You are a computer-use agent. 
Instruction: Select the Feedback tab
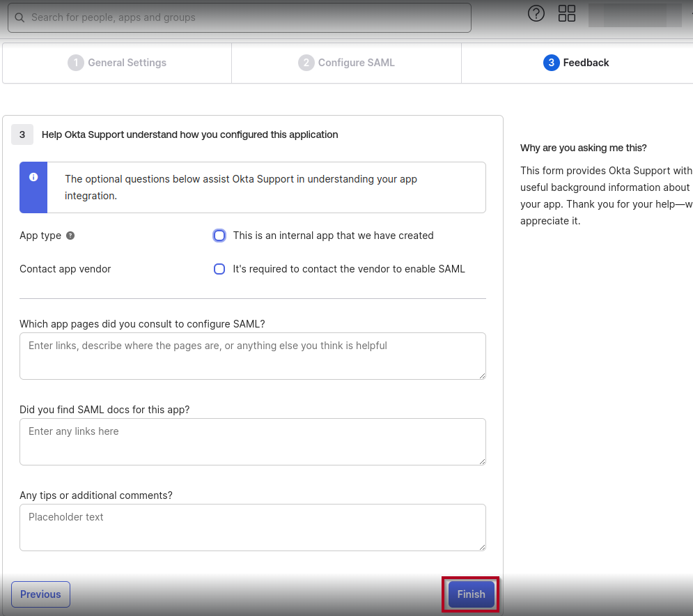coord(577,63)
